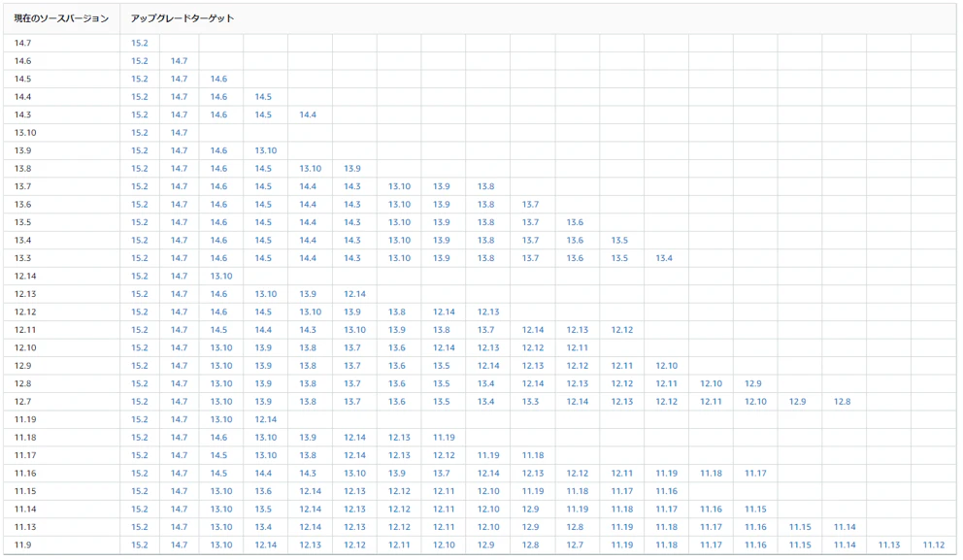This screenshot has width=963, height=560.
Task: Click the 現在のソースバージョン column header
Action: coord(61,18)
